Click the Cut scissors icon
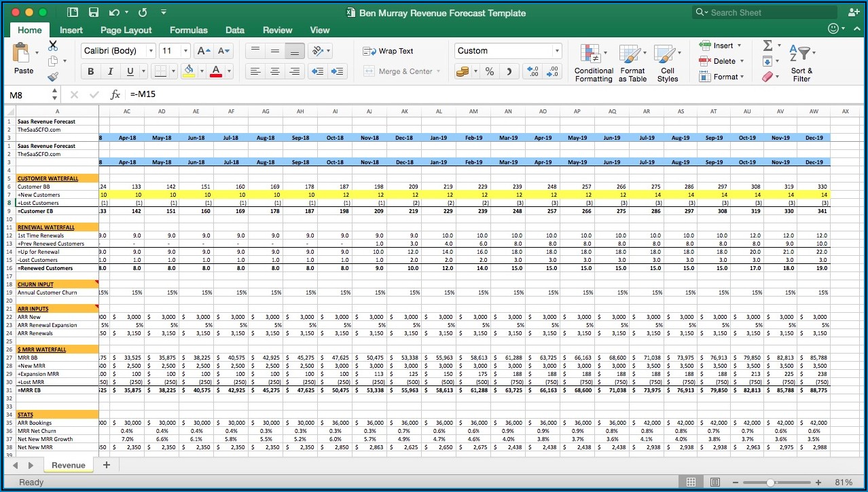Screen dimensions: 868x492 [53, 45]
